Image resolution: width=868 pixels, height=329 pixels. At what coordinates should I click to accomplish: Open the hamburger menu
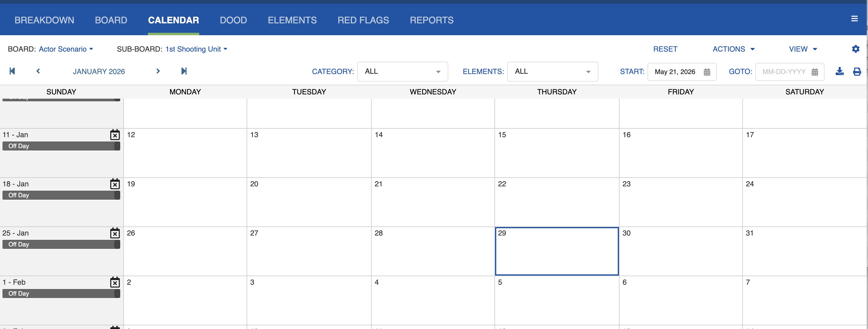(x=855, y=19)
